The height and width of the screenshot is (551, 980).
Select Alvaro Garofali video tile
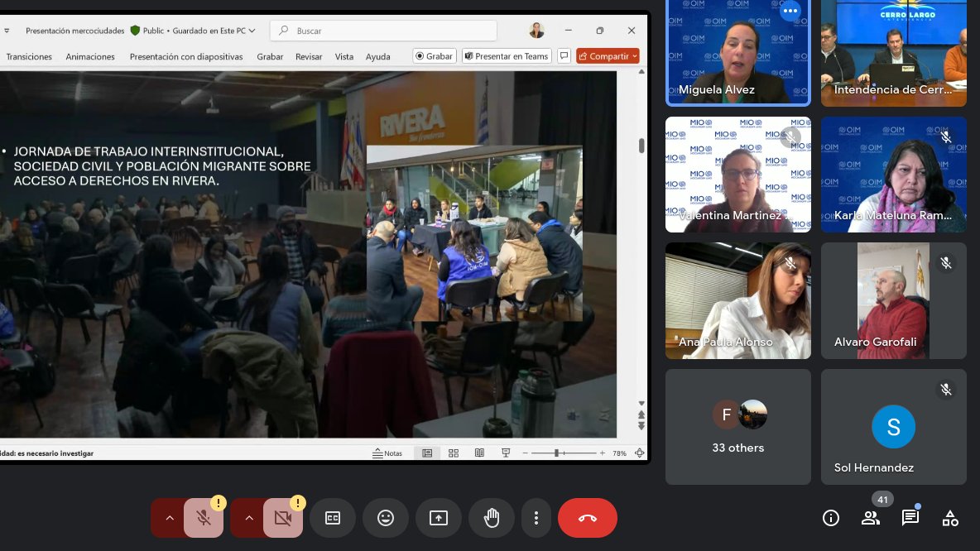pos(894,300)
